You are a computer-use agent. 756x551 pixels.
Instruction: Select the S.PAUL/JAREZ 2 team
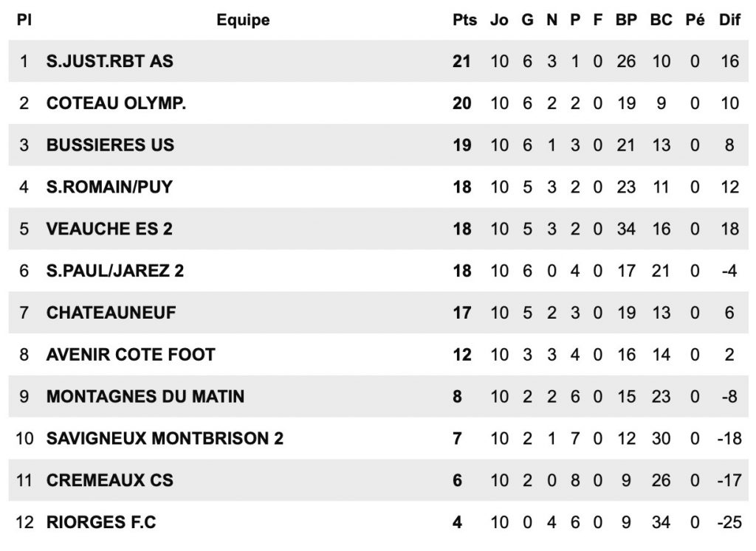coord(114,271)
